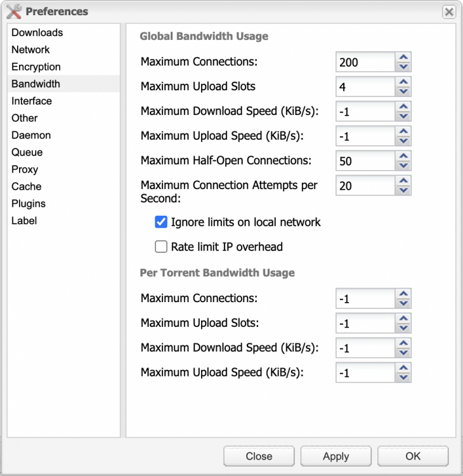
Task: Raise per-torrent Maximum Download Speed up arrow
Action: coord(403,343)
